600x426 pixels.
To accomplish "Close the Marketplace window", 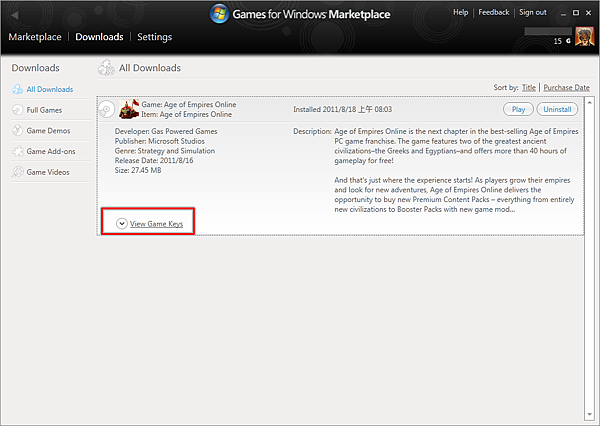I will coord(589,13).
